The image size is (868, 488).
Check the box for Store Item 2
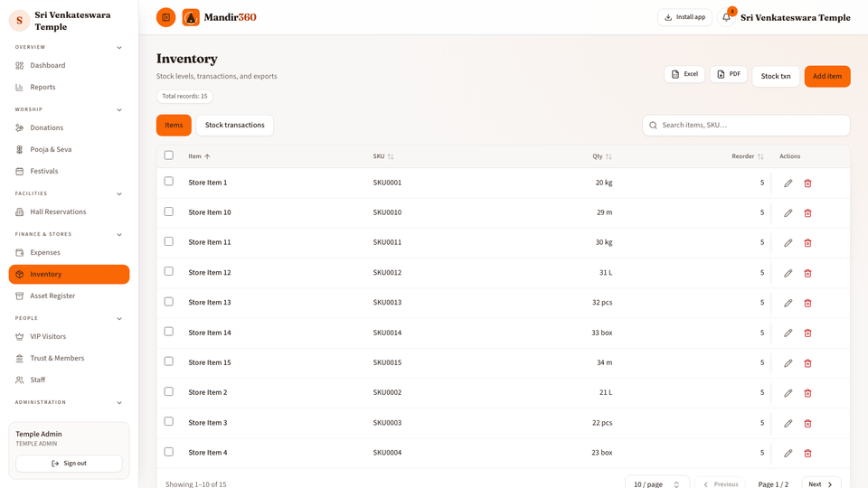(x=169, y=391)
